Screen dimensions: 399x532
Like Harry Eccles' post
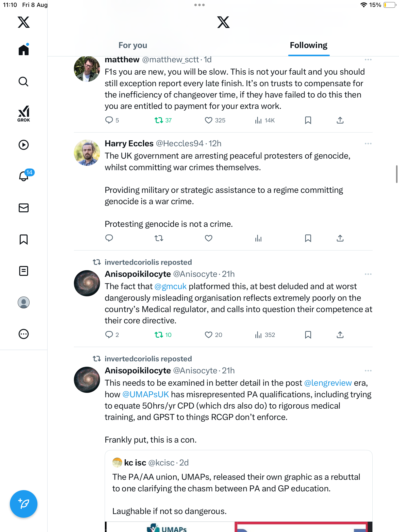coord(208,238)
